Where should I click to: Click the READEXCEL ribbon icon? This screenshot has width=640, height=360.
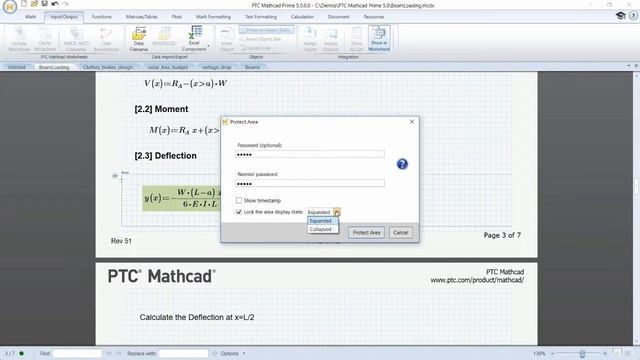pos(164,37)
